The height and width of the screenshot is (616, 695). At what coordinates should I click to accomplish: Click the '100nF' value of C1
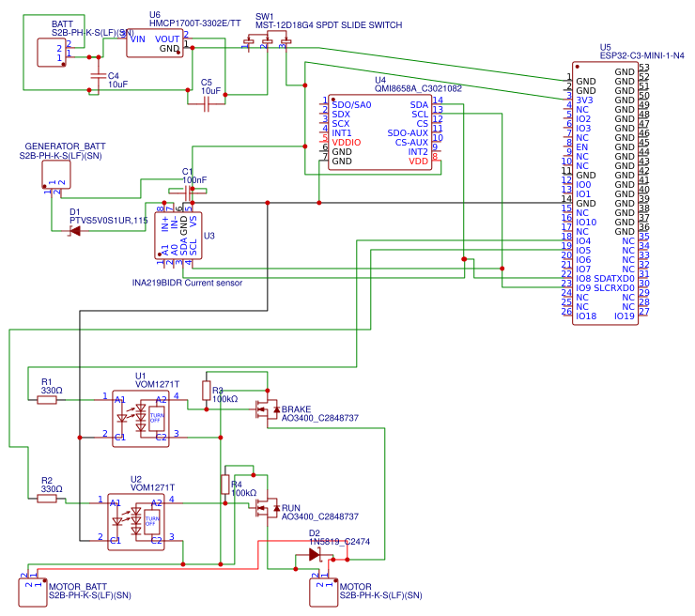[x=194, y=180]
